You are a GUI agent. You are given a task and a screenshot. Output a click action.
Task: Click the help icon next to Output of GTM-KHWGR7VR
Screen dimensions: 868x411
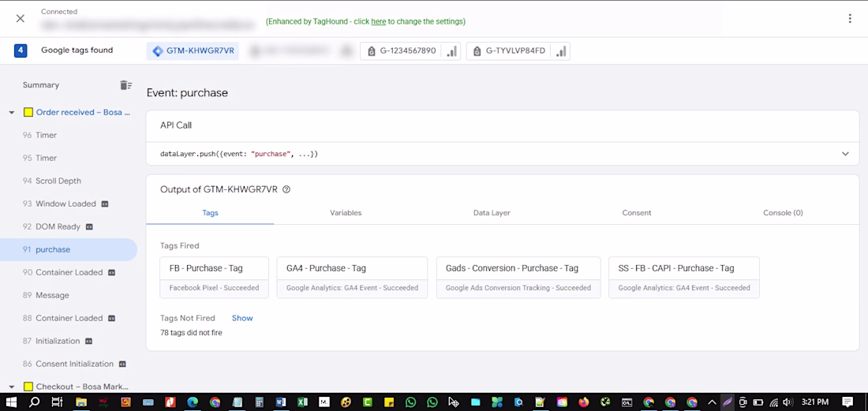tap(286, 189)
